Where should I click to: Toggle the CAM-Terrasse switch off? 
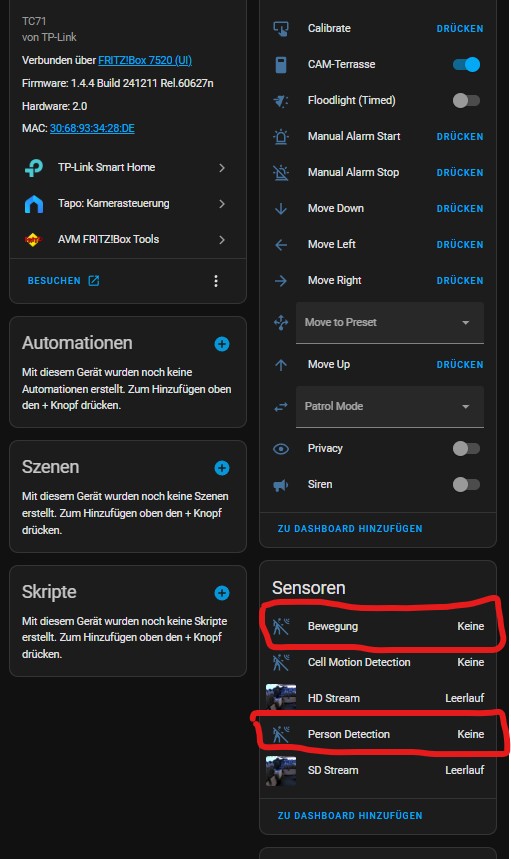(466, 65)
